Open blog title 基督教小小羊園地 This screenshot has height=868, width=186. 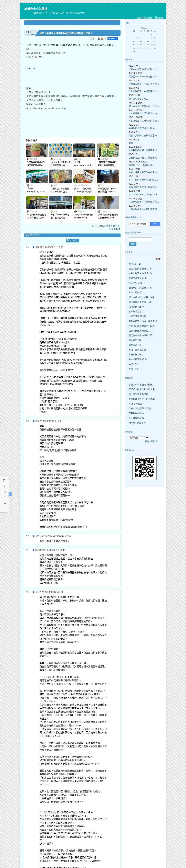[x=36, y=9]
